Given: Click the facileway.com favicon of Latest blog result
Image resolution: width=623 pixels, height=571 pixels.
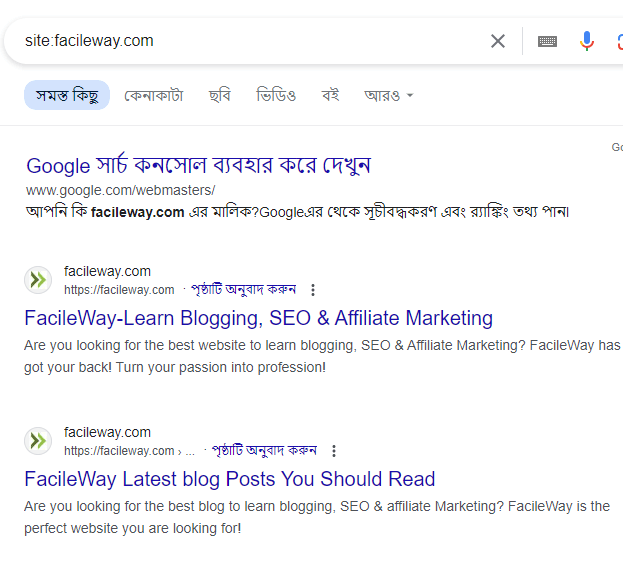Looking at the screenshot, I should pyautogui.click(x=38, y=441).
